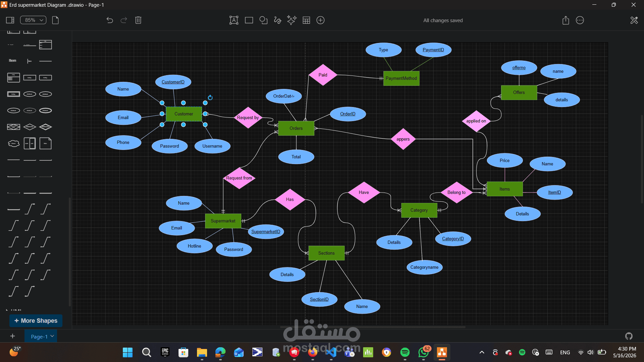This screenshot has height=362, width=644.
Task: Create a new page from toolbar
Action: pos(55,20)
